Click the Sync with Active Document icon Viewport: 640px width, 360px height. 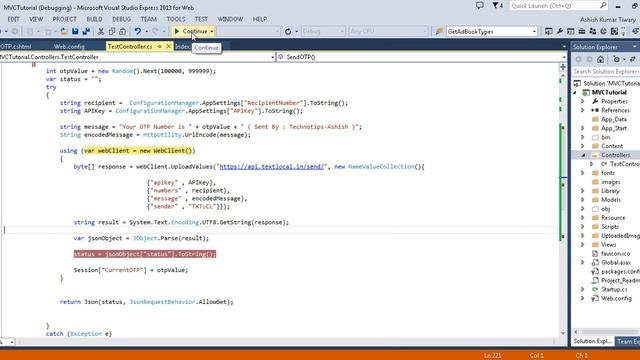pos(633,60)
